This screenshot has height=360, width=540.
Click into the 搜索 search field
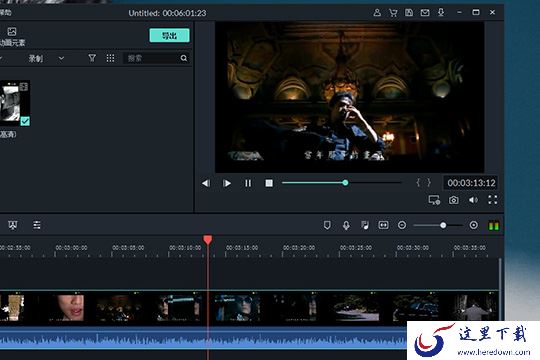click(152, 58)
